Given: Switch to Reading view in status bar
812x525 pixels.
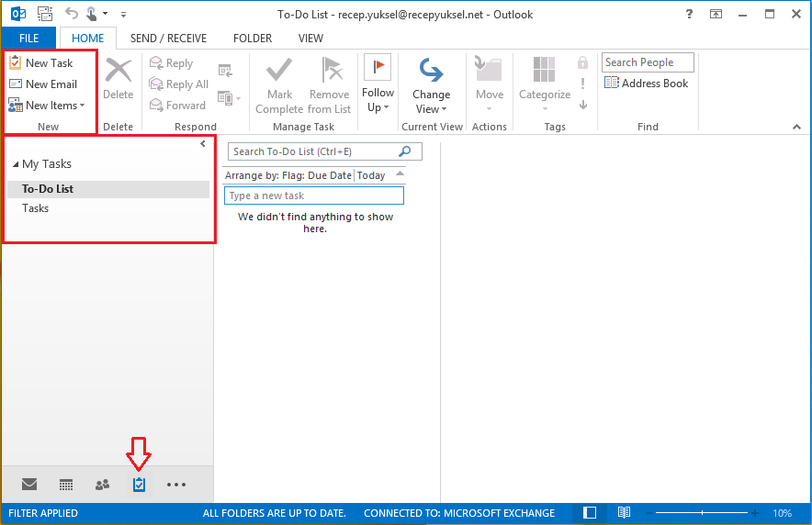Looking at the screenshot, I should (624, 512).
